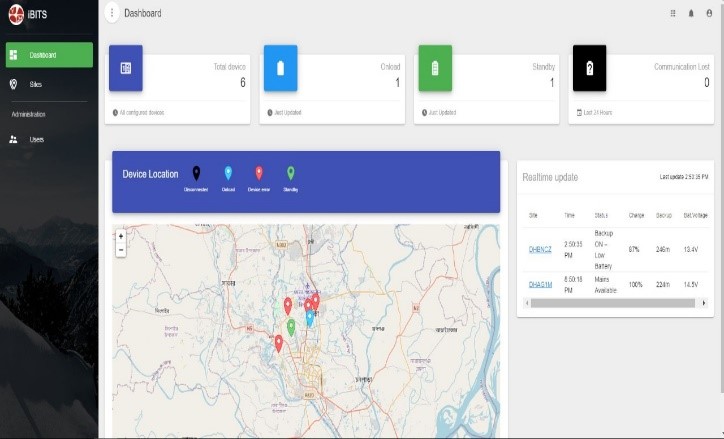Click the Dashboard page title
The image size is (724, 439).
click(143, 13)
